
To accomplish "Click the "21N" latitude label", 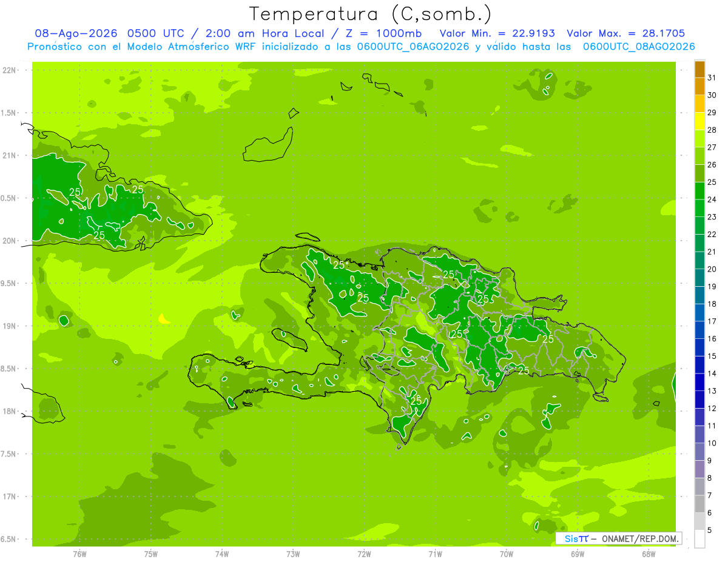I will pos(9,156).
